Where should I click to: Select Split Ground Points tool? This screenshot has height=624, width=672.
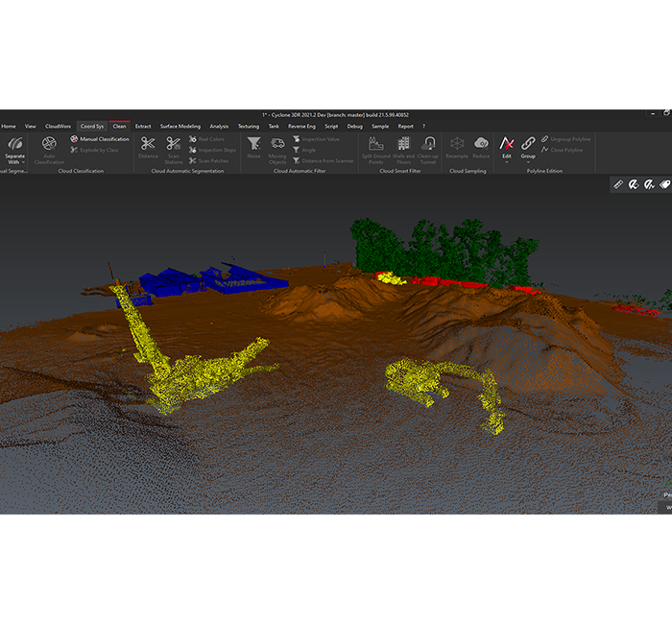pos(375,147)
